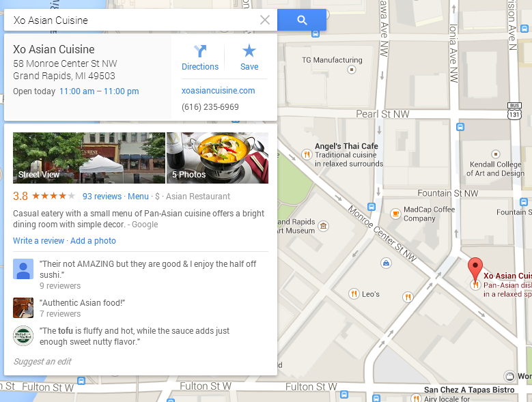Screen dimensions: 532x402
Task: Click Suggest an edit
Action: point(42,361)
